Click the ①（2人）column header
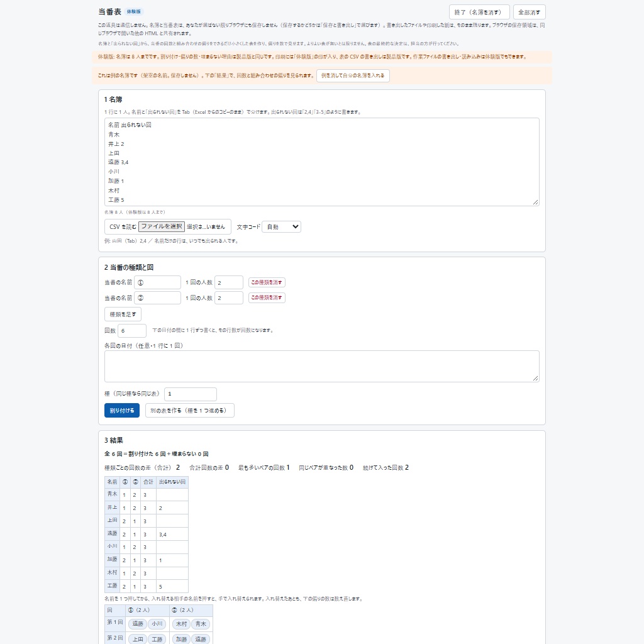644x644 pixels. click(x=147, y=610)
